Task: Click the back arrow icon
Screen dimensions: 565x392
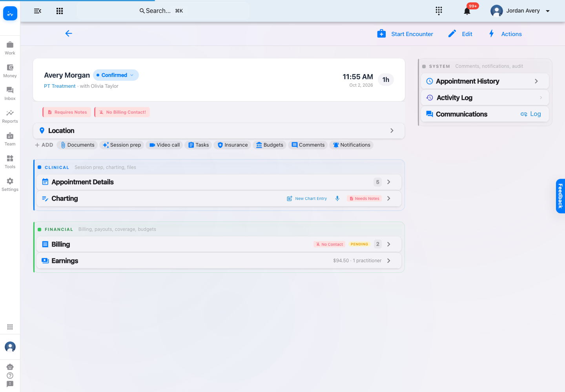Action: tap(69, 33)
